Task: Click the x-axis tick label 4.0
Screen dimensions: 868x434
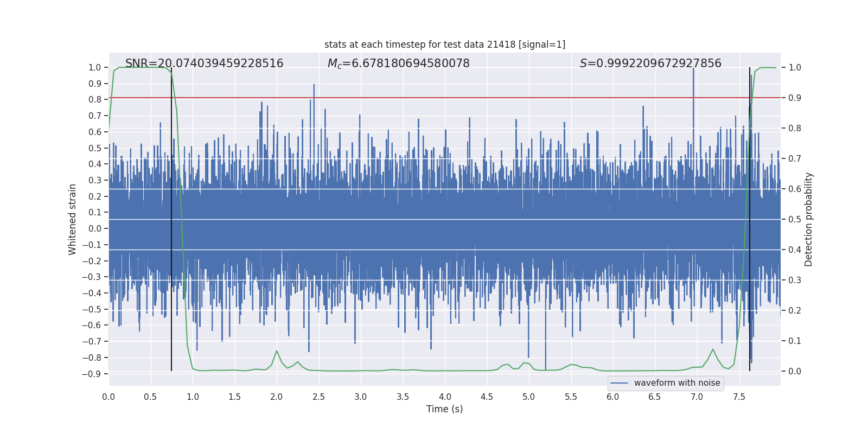Action: [445, 397]
